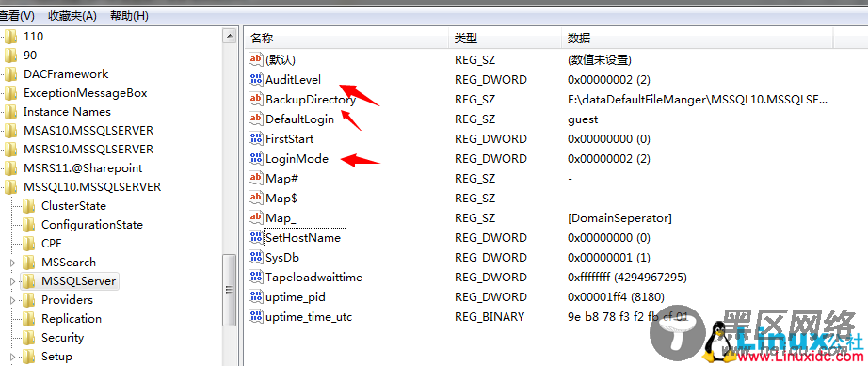Click the SysDb DWORD value icon

pos(256,258)
